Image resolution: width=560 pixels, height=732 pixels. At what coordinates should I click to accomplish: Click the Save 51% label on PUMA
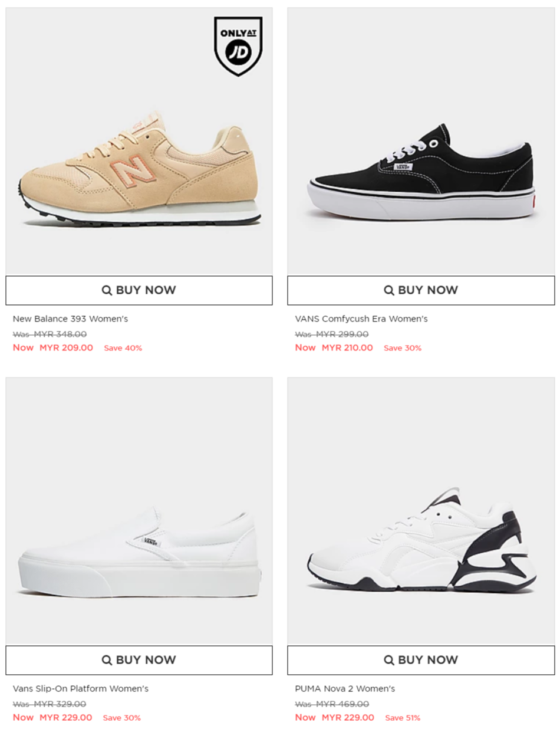403,718
